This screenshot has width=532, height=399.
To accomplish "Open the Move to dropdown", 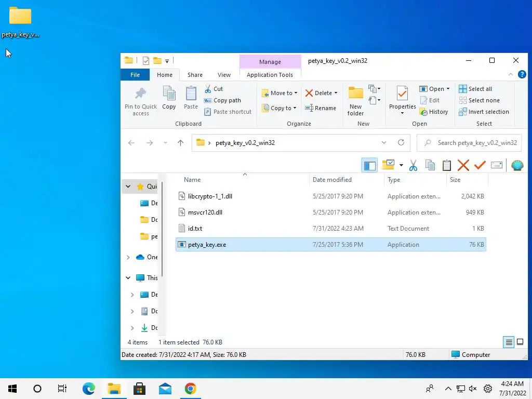I will (279, 93).
